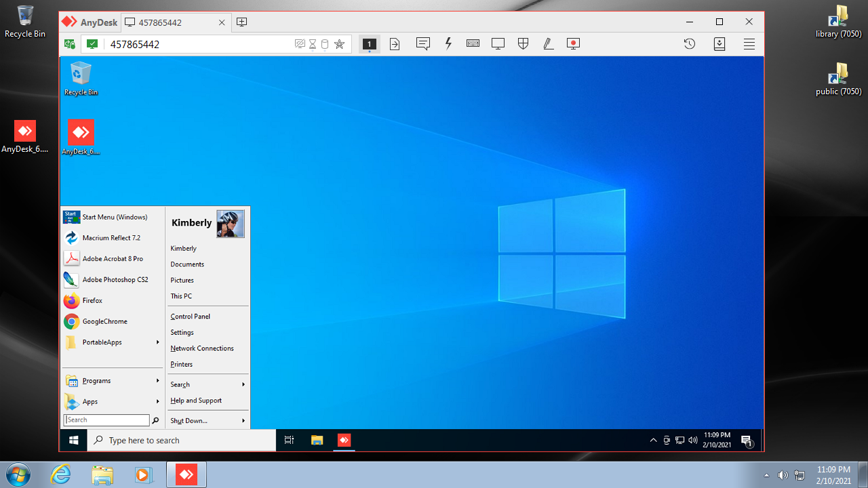
Task: Click the shield Permissions icon
Action: [523, 44]
